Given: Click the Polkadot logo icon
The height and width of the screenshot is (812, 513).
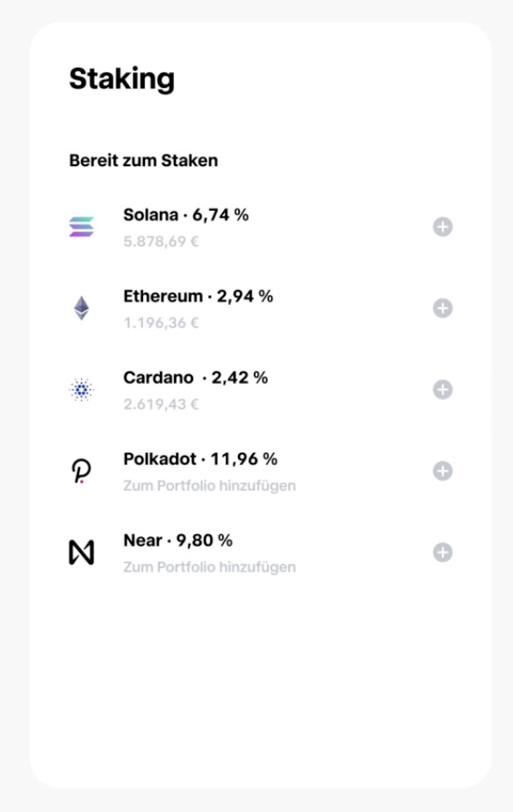Looking at the screenshot, I should tap(82, 471).
